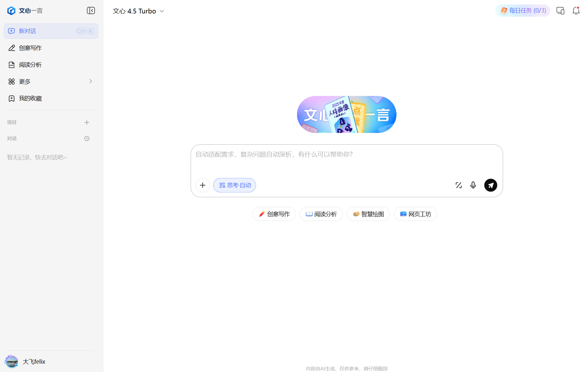Image resolution: width=588 pixels, height=372 pixels.
Task: Collapse the left sidebar panel
Action: click(91, 11)
